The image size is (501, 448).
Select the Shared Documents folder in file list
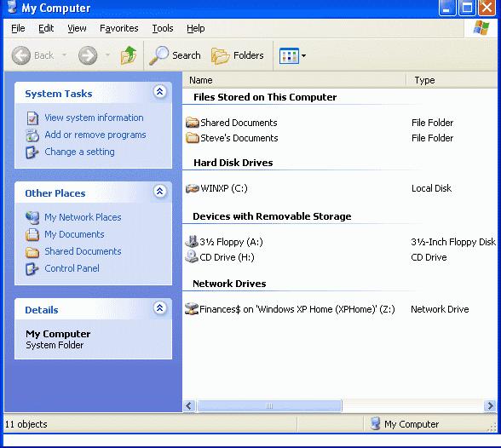(232, 123)
